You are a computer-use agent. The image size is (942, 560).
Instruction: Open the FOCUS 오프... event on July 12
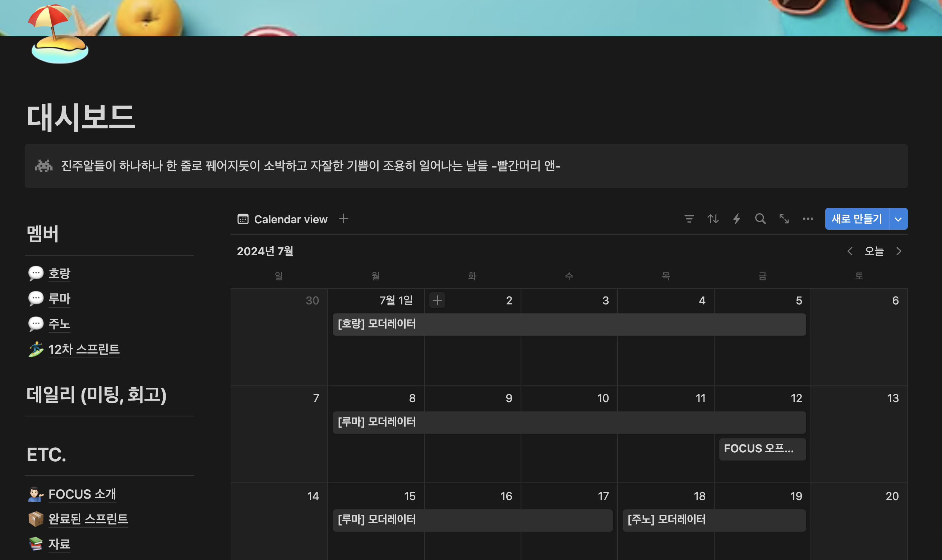tap(762, 449)
